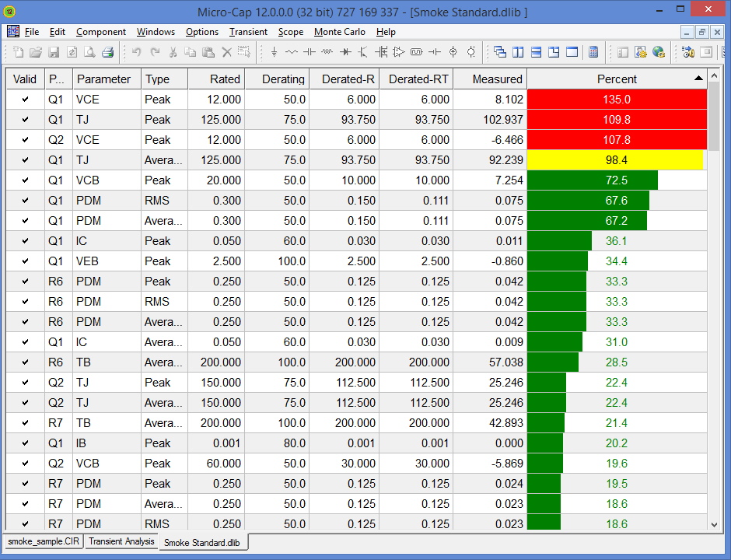Select the op-amp component tool

pyautogui.click(x=399, y=52)
